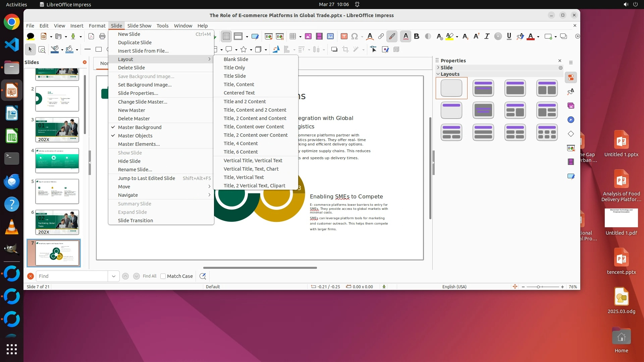The height and width of the screenshot is (362, 644).
Task: Select the Title, 4 Content layout thumbnail
Action: tap(515, 132)
